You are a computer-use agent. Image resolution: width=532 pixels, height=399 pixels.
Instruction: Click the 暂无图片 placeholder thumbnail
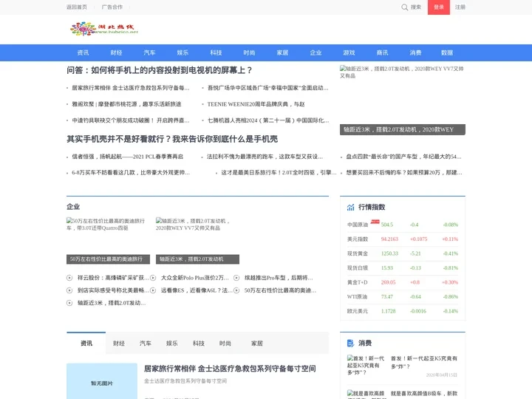click(x=102, y=381)
